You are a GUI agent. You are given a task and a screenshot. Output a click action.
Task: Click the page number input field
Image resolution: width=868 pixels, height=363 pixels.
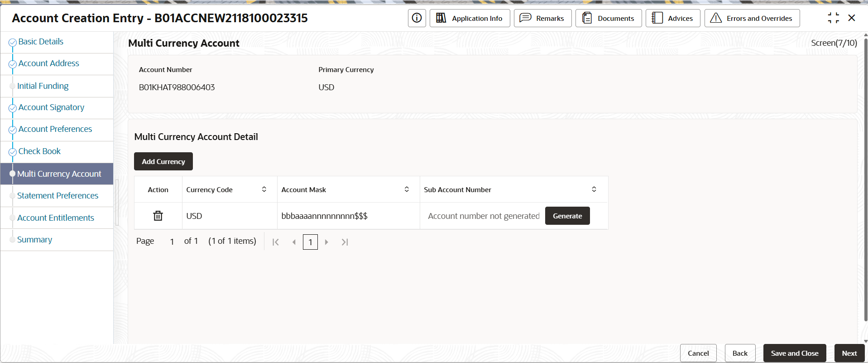click(x=172, y=242)
